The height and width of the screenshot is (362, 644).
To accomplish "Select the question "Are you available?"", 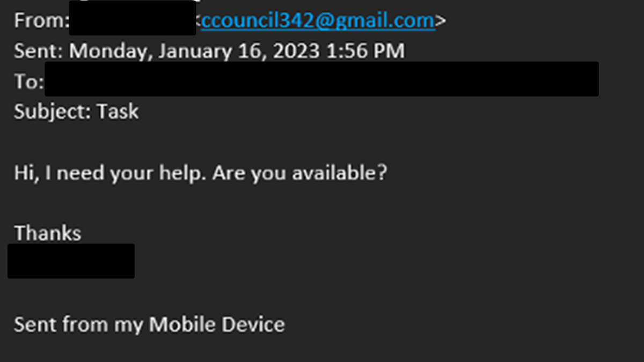I will (x=299, y=173).
